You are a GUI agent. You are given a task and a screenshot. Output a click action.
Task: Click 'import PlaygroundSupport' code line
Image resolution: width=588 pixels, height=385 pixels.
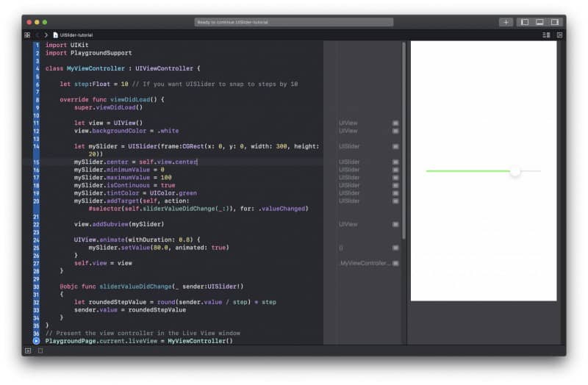pyautogui.click(x=88, y=53)
